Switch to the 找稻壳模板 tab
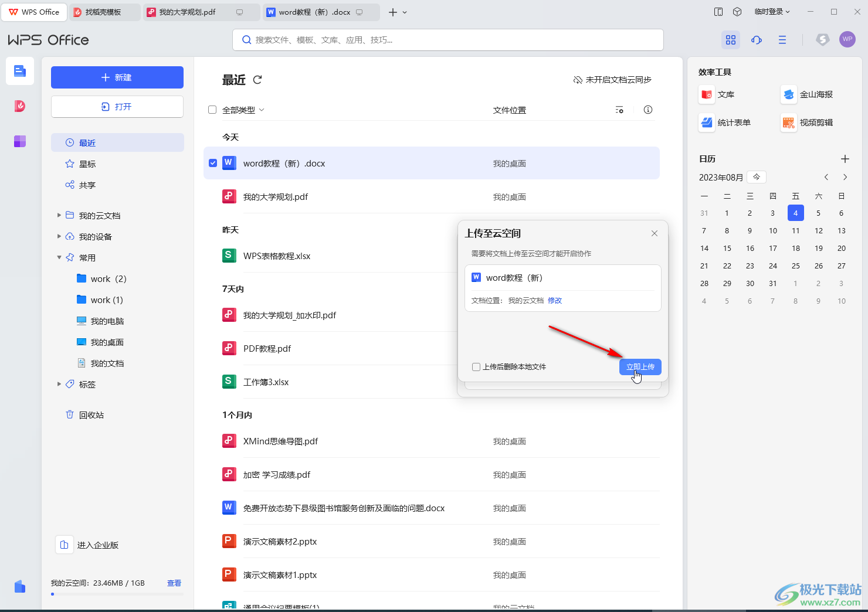 coord(104,12)
